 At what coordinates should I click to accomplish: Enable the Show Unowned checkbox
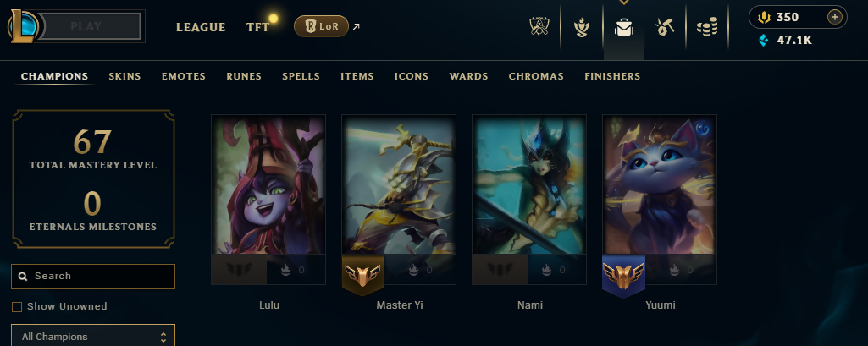(x=17, y=307)
